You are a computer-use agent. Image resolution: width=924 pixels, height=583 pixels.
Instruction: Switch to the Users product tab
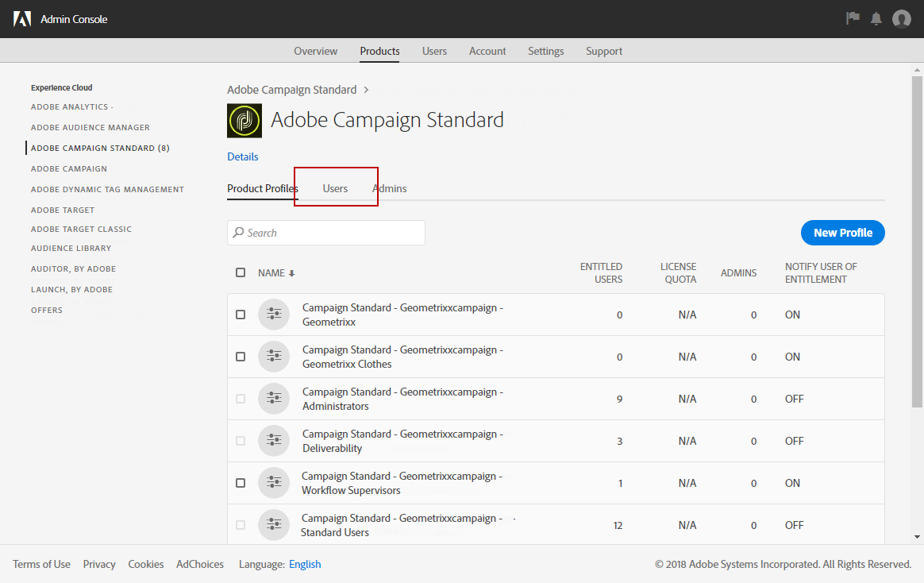click(335, 188)
